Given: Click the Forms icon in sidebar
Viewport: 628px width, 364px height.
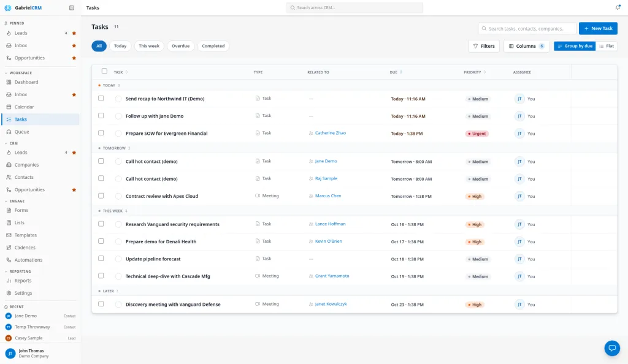Looking at the screenshot, I should click(9, 210).
